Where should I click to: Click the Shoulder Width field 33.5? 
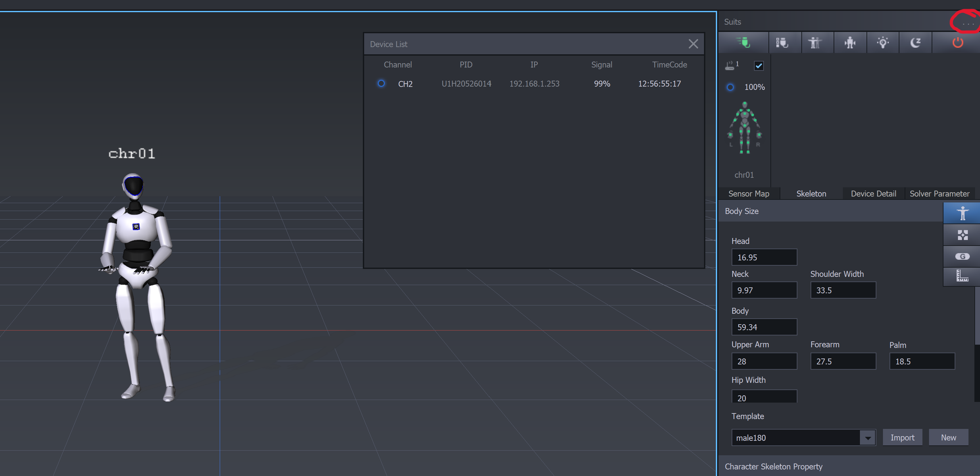pyautogui.click(x=843, y=290)
